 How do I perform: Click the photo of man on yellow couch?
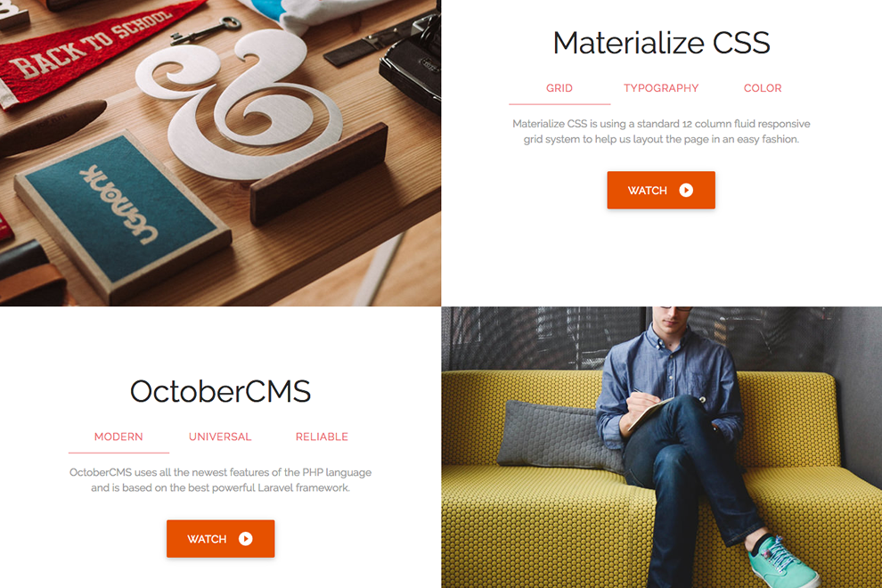[x=661, y=447]
